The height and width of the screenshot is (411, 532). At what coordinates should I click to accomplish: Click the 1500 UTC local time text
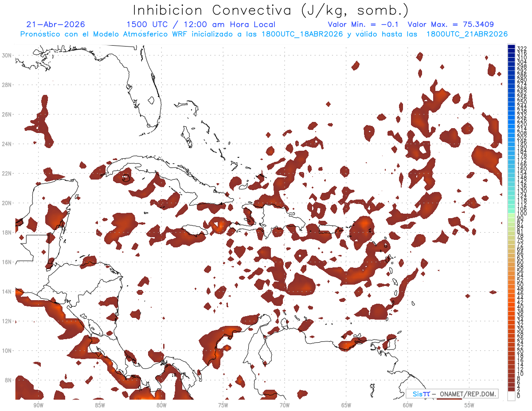(201, 24)
